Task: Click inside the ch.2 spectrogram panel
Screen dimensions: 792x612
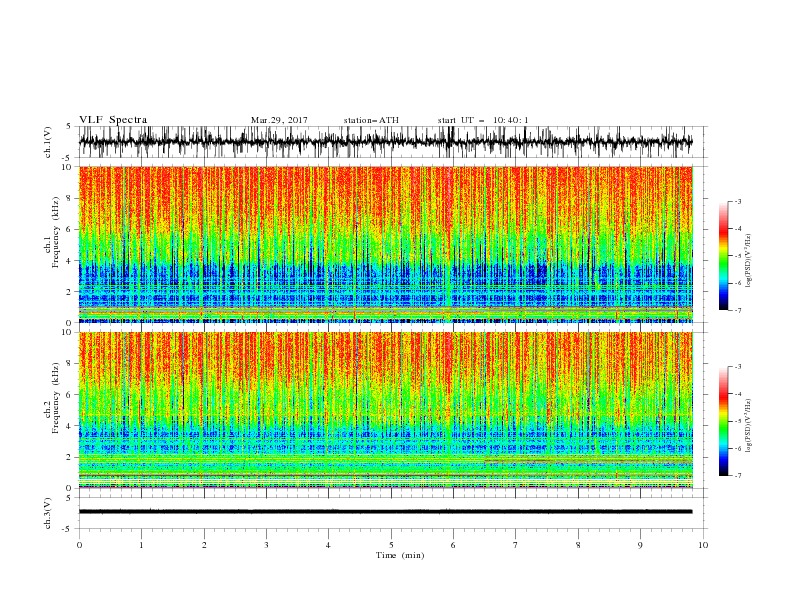Action: click(x=386, y=410)
